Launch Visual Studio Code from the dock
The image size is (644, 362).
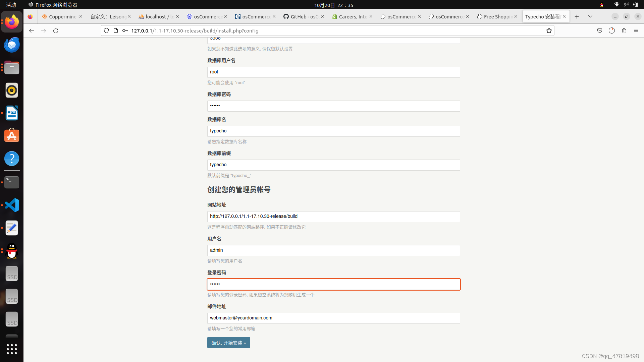point(12,205)
